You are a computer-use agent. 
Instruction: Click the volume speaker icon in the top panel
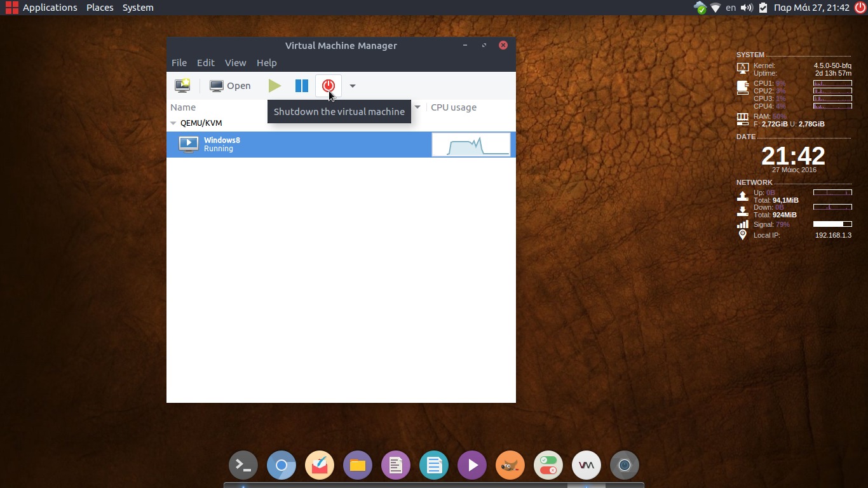(747, 8)
